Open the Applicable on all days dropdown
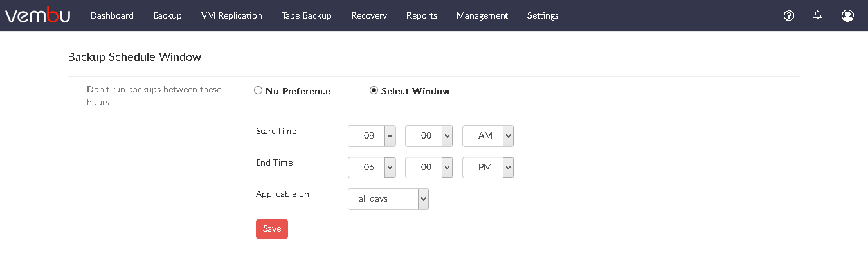 [x=388, y=199]
